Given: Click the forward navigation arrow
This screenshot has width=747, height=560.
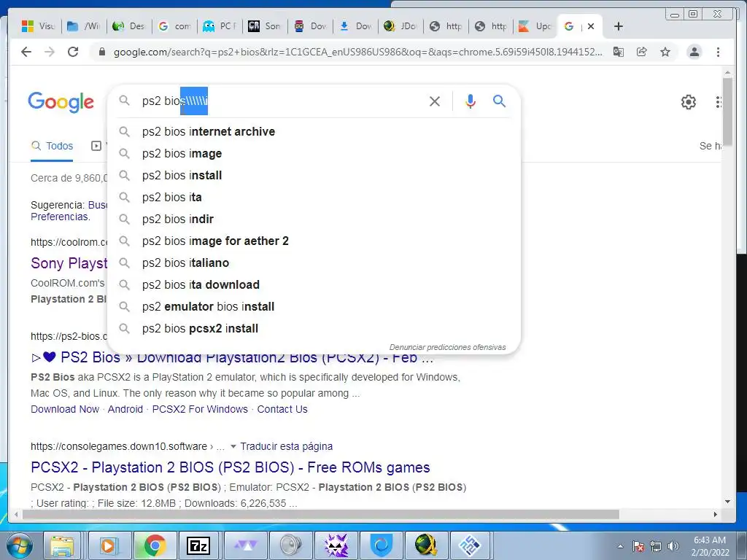Looking at the screenshot, I should pyautogui.click(x=50, y=52).
